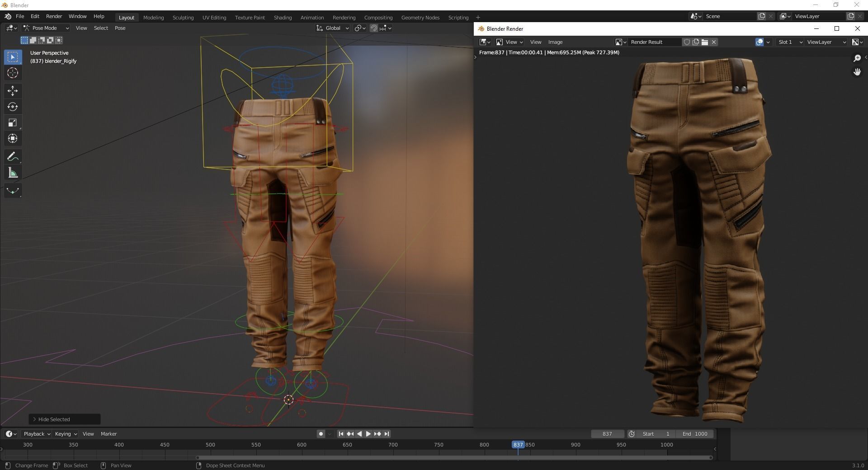Click the pan hand icon in render window

857,72
